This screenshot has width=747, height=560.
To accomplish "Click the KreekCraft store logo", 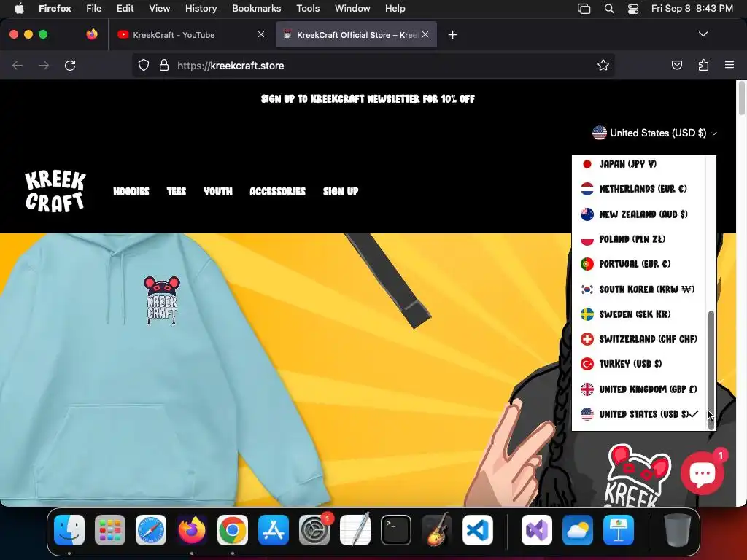I will tap(55, 191).
